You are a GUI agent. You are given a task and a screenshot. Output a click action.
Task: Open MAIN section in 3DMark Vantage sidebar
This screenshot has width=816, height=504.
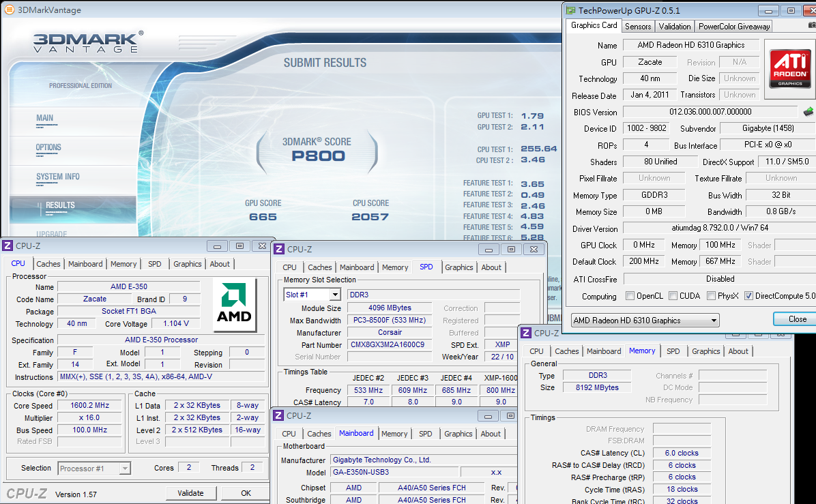45,118
